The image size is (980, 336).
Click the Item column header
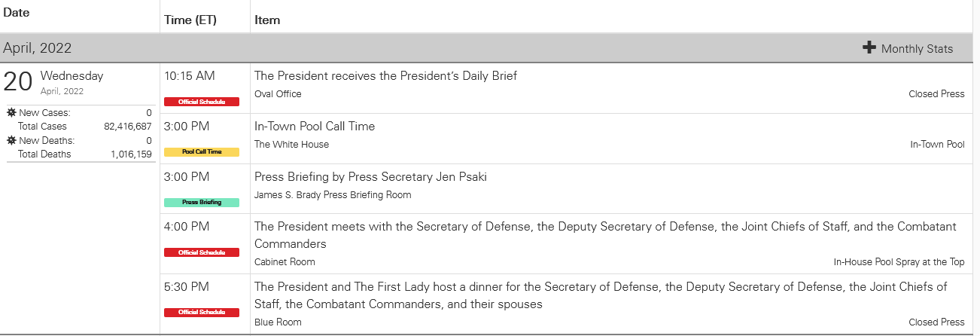267,20
